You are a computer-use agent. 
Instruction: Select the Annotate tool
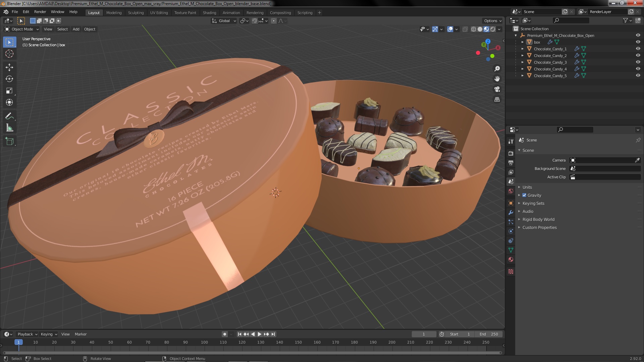pyautogui.click(x=9, y=116)
